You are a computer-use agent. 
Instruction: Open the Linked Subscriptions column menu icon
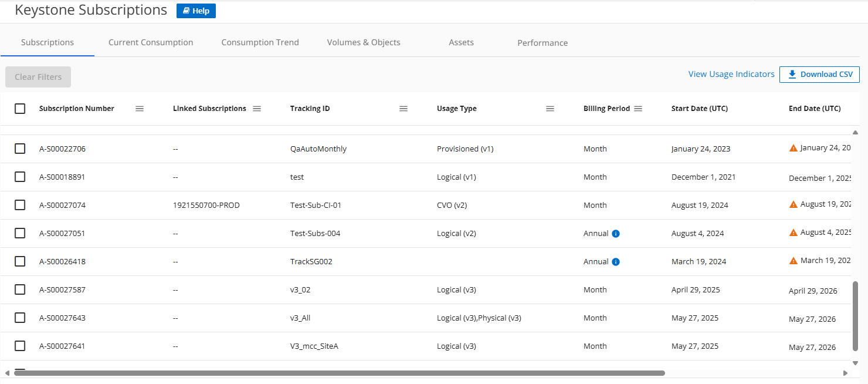point(257,109)
